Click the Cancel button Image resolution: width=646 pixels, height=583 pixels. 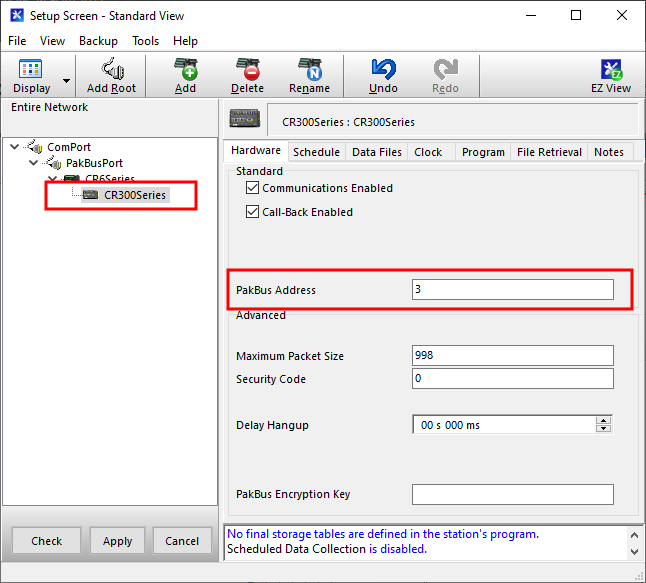(182, 541)
